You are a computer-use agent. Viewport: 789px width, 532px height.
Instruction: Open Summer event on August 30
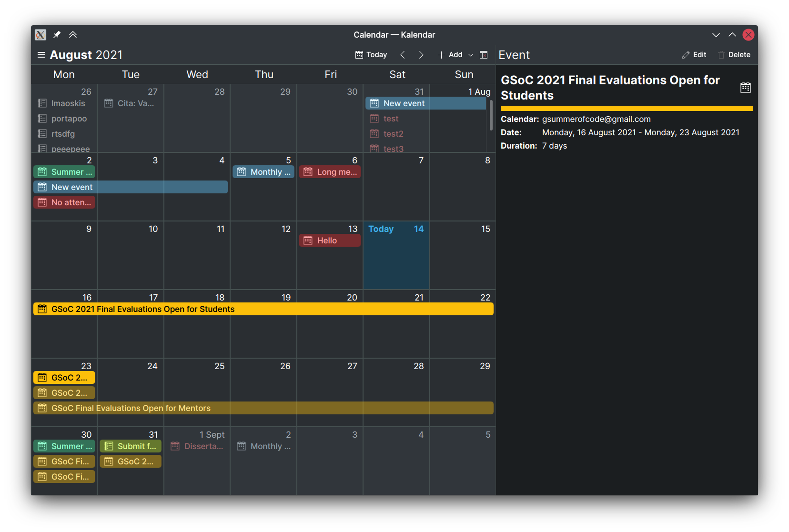pyautogui.click(x=64, y=446)
